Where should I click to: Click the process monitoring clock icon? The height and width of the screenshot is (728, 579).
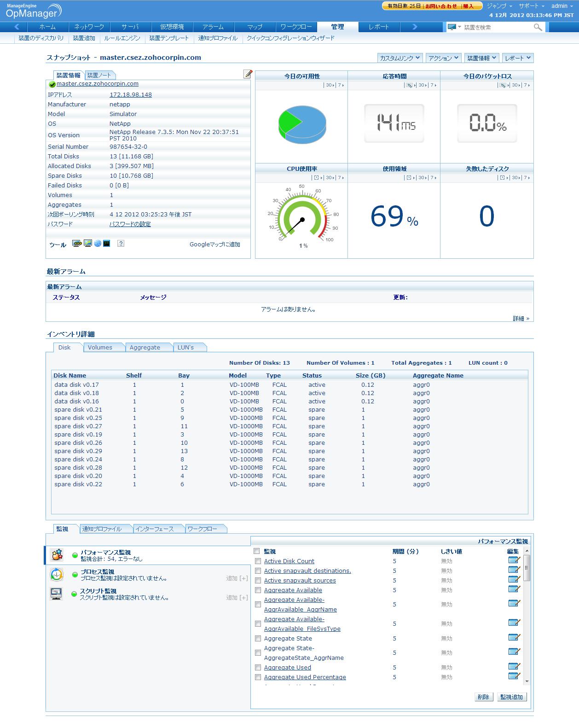pyautogui.click(x=57, y=575)
